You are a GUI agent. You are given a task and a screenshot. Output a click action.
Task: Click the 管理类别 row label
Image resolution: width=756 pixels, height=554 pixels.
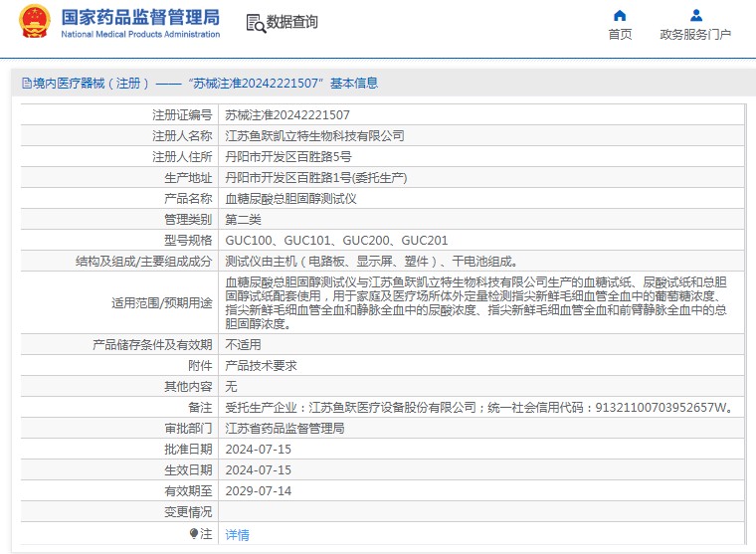coord(188,220)
